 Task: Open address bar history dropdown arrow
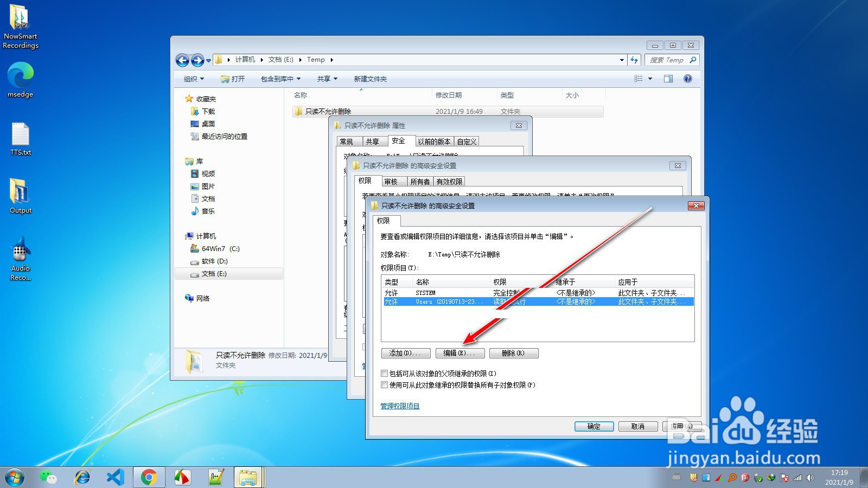click(x=622, y=60)
